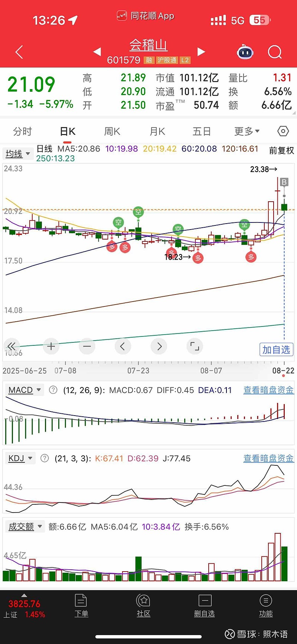Switch to 月K tab
The width and height of the screenshot is (297, 644).
coord(157,131)
